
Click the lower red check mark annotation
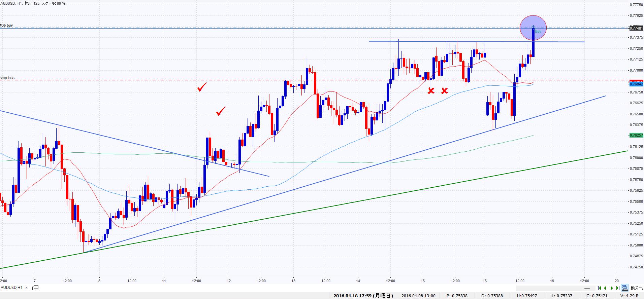tap(221, 111)
